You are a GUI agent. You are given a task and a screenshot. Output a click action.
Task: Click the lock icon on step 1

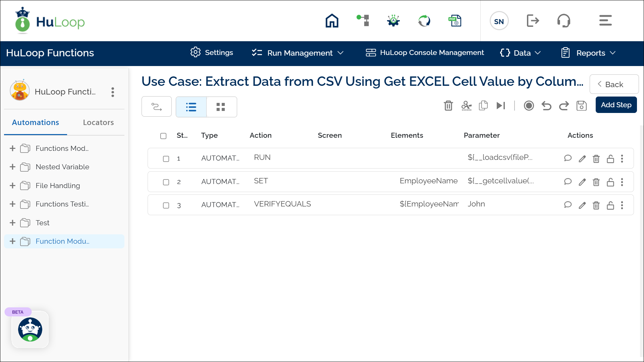[610, 159]
